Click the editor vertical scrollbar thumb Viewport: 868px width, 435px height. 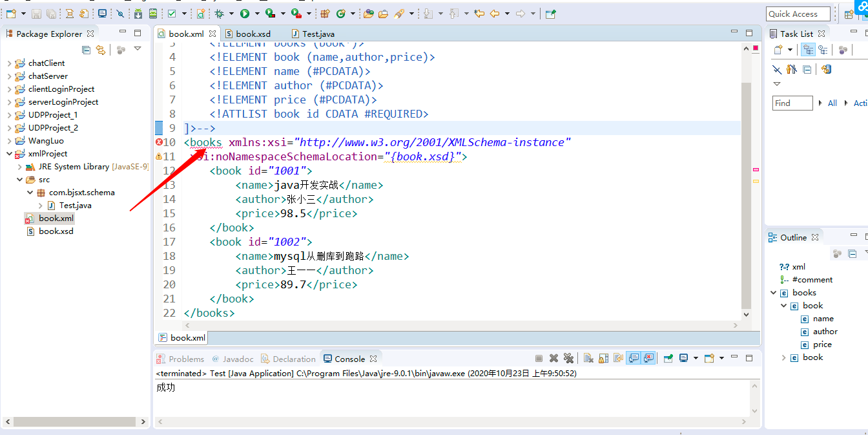[x=747, y=195]
